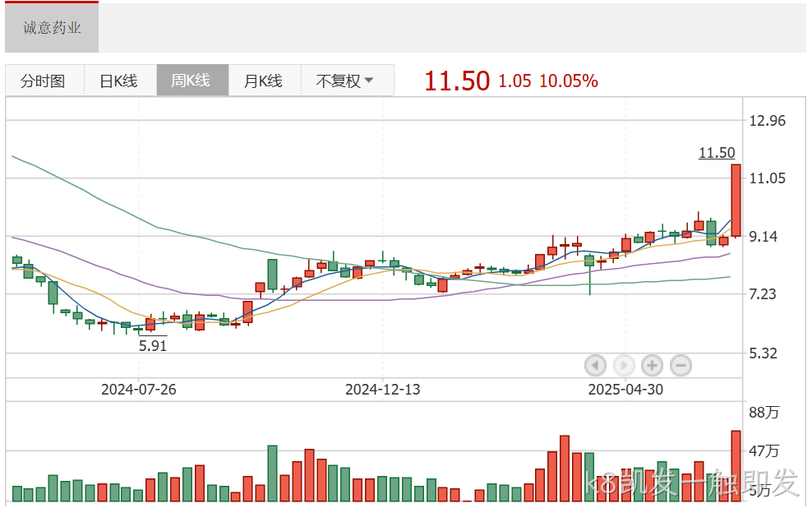The image size is (812, 508).
Task: Click the 12.96 price axis label
Action: (768, 121)
